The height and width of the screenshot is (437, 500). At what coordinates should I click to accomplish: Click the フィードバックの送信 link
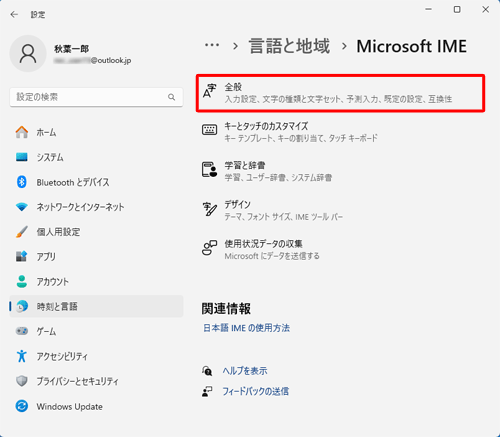coord(255,391)
